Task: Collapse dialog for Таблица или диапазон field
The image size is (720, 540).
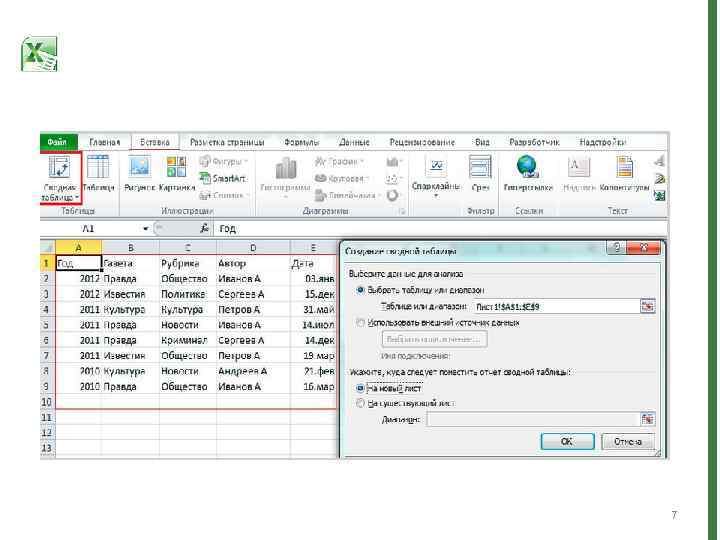Action: click(x=647, y=306)
